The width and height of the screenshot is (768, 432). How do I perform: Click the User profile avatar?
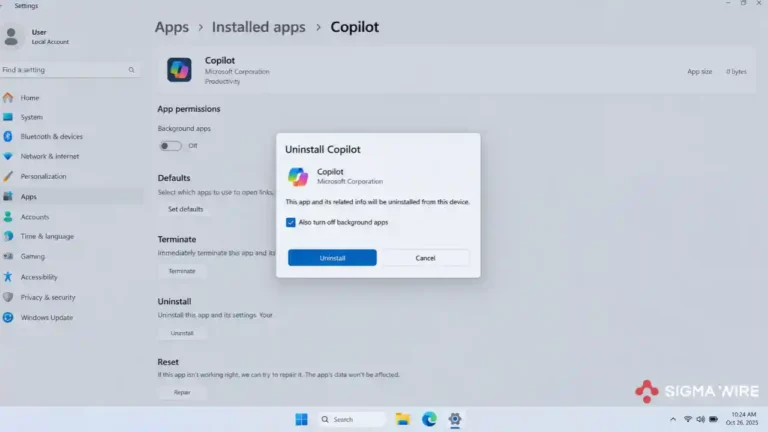[11, 37]
